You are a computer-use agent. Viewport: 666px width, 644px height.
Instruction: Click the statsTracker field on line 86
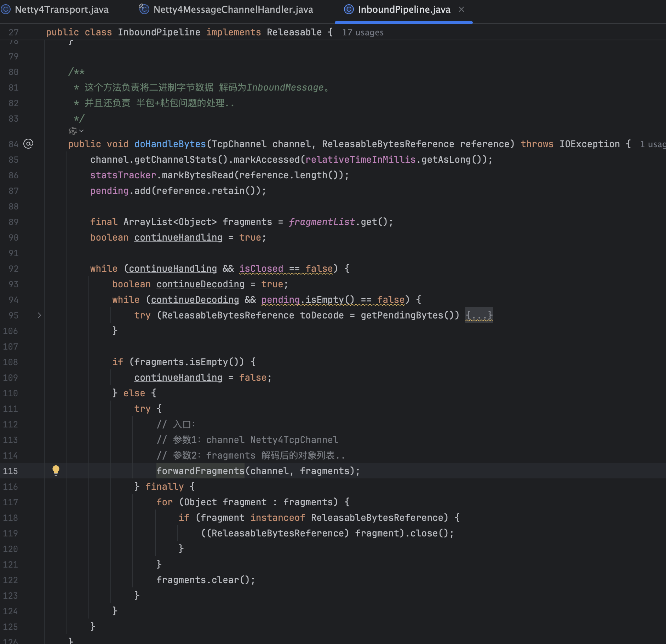click(x=123, y=175)
